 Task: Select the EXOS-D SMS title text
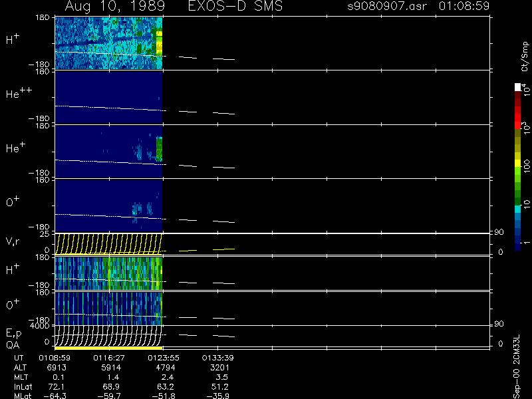point(235,6)
